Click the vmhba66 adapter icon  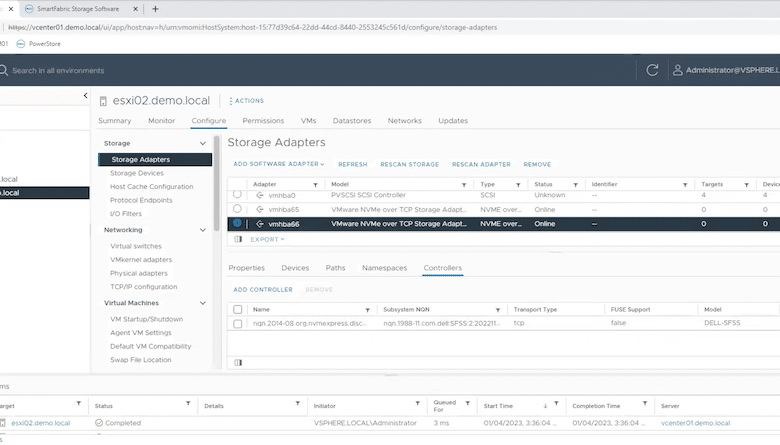[260, 224]
